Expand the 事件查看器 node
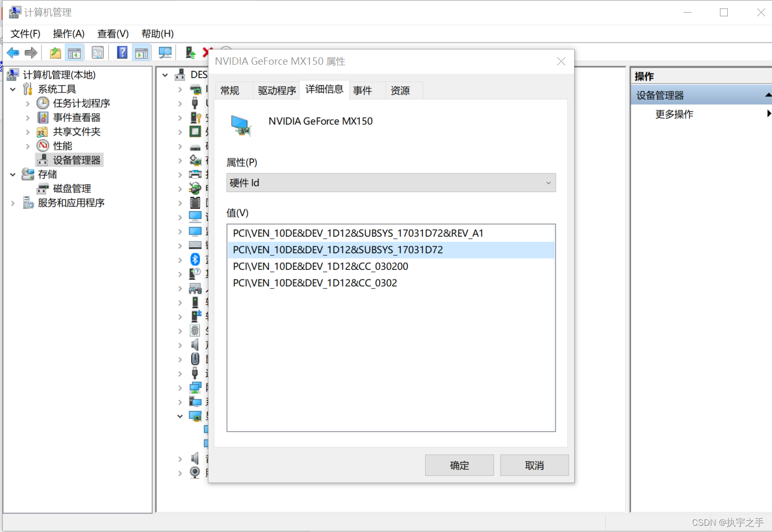The width and height of the screenshot is (772, 532). click(27, 118)
